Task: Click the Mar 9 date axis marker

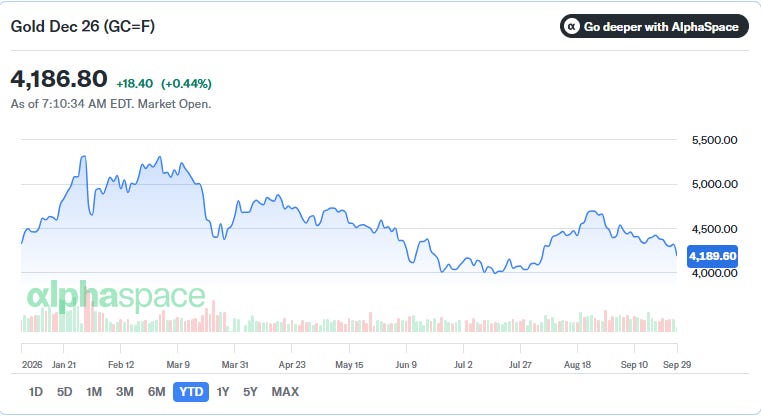Action: (178, 365)
